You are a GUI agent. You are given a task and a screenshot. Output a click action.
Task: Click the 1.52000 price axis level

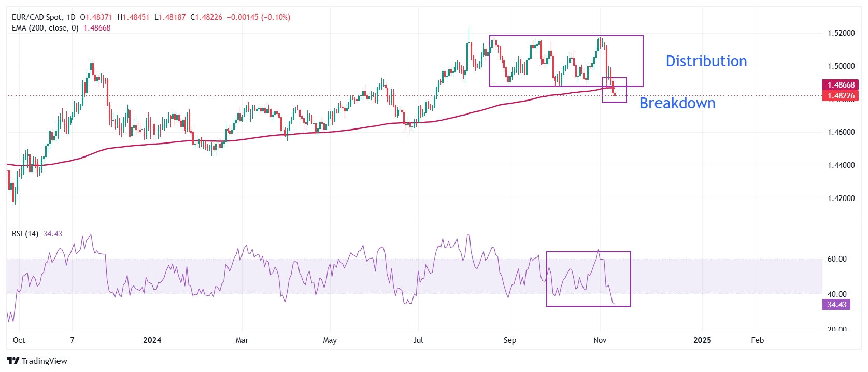point(841,33)
